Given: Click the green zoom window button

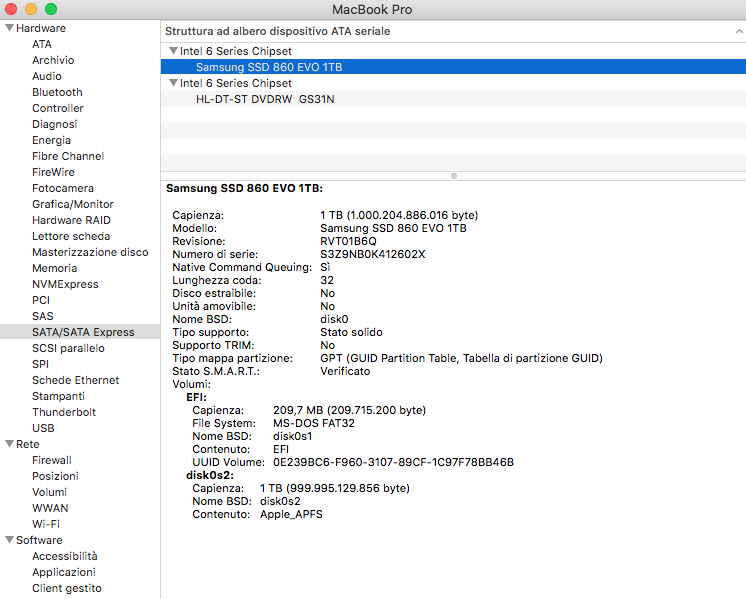Looking at the screenshot, I should [51, 9].
